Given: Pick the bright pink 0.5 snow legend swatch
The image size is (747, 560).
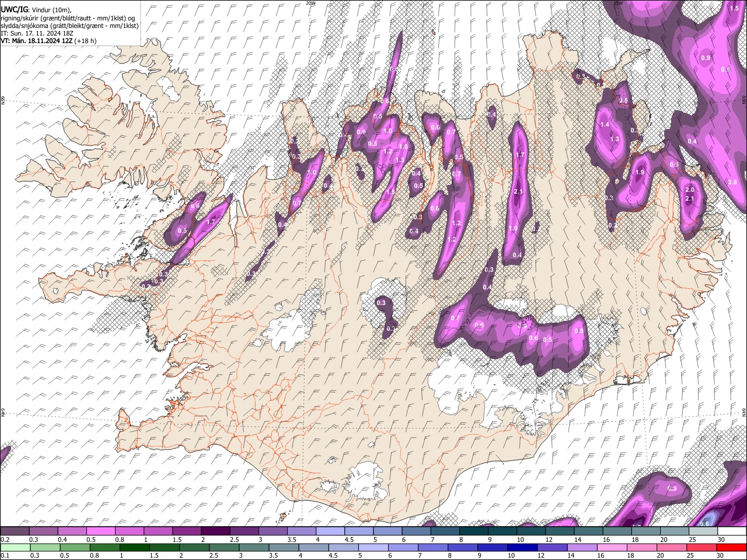Looking at the screenshot, I should click(x=100, y=531).
